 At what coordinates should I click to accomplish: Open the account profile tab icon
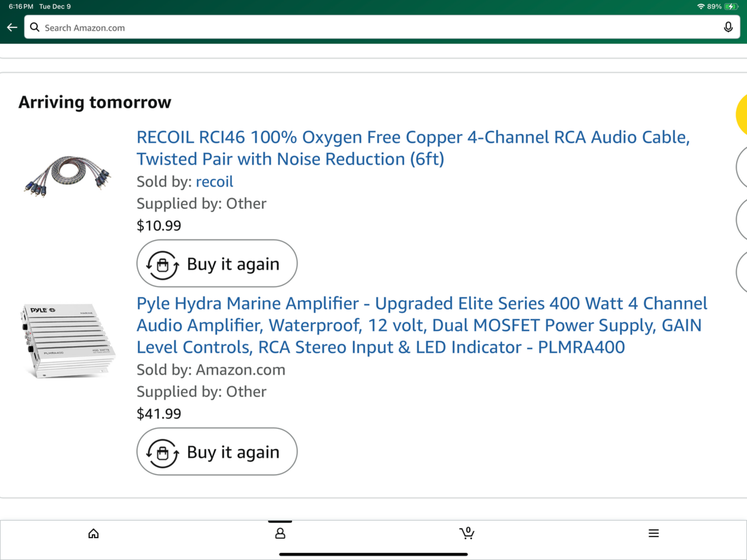pos(280,533)
